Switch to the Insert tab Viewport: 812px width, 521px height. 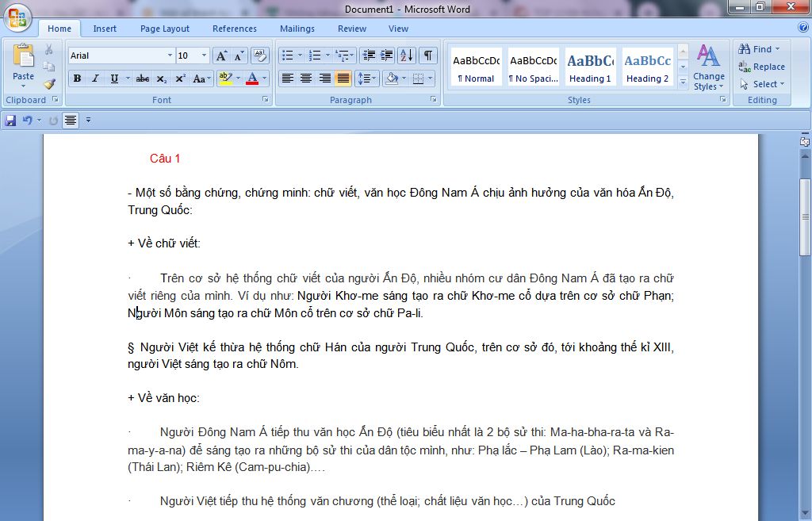point(105,29)
